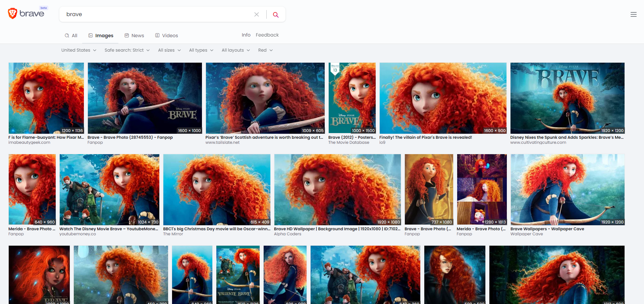The image size is (644, 304).
Task: Open the All sizes filter
Action: [169, 50]
